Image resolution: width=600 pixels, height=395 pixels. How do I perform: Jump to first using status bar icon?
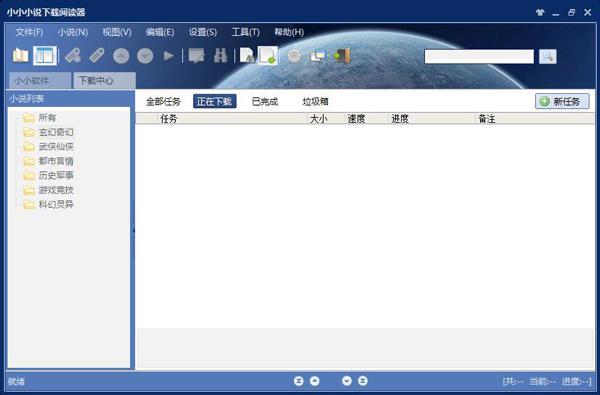298,381
